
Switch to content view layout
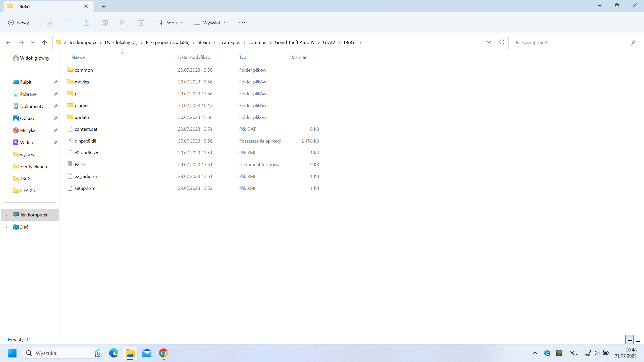638,339
